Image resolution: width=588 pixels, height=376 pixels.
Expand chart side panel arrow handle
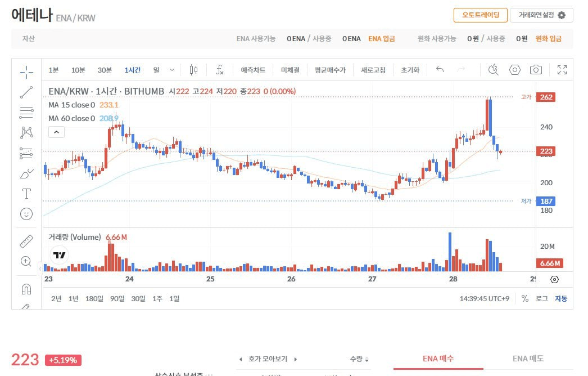(x=40, y=269)
